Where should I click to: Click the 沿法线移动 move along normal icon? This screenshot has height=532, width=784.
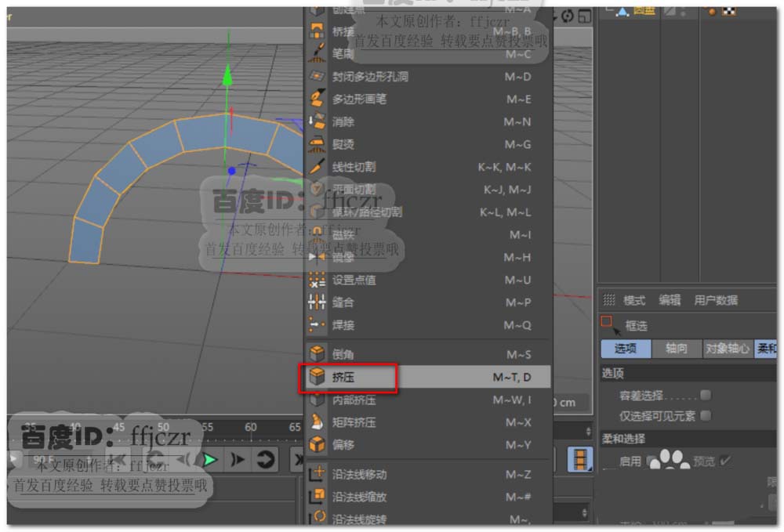pyautogui.click(x=317, y=473)
